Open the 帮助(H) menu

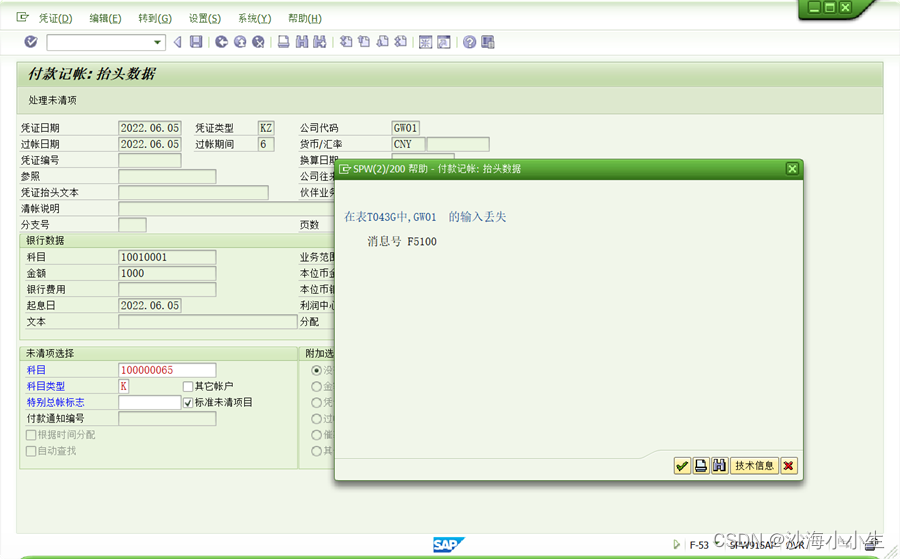pyautogui.click(x=305, y=18)
